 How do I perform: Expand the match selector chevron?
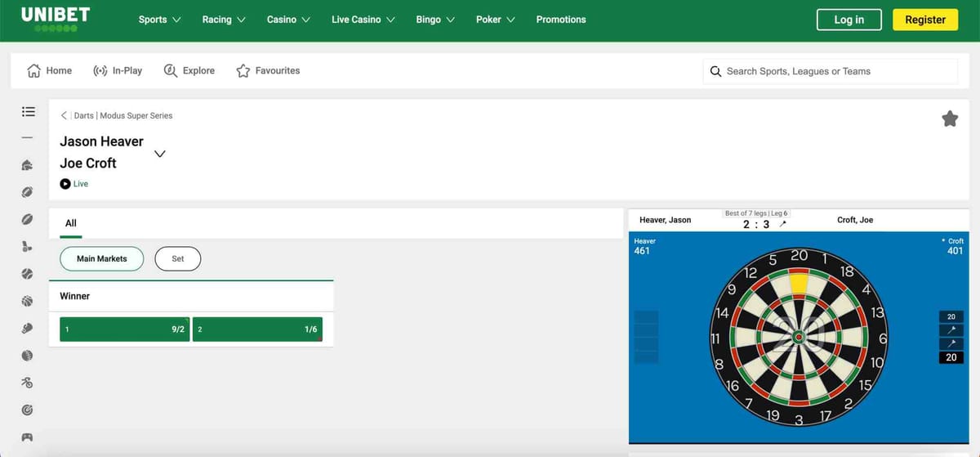coord(159,153)
